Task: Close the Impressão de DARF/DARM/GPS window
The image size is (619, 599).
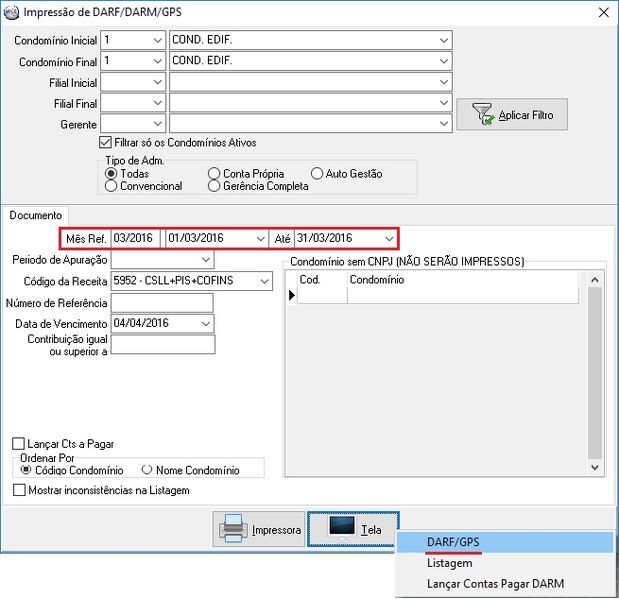Action: [602, 13]
